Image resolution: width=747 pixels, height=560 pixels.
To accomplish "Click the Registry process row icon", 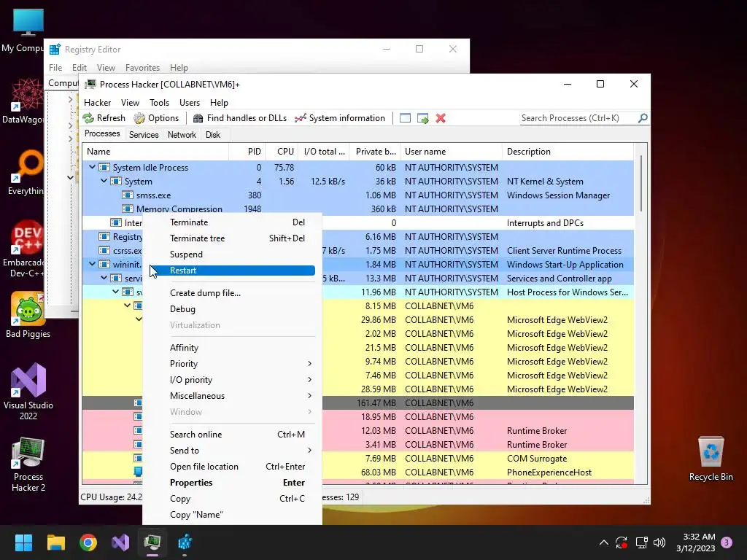I will (x=104, y=237).
